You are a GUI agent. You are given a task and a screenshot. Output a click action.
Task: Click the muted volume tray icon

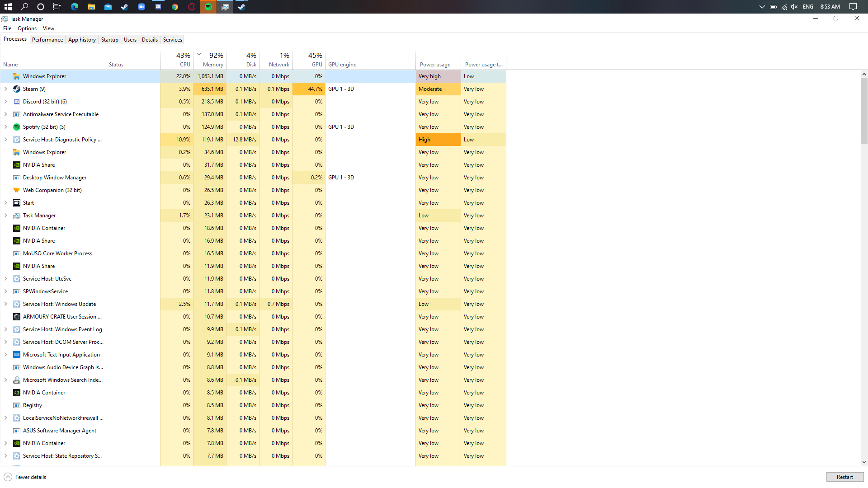pyautogui.click(x=794, y=7)
